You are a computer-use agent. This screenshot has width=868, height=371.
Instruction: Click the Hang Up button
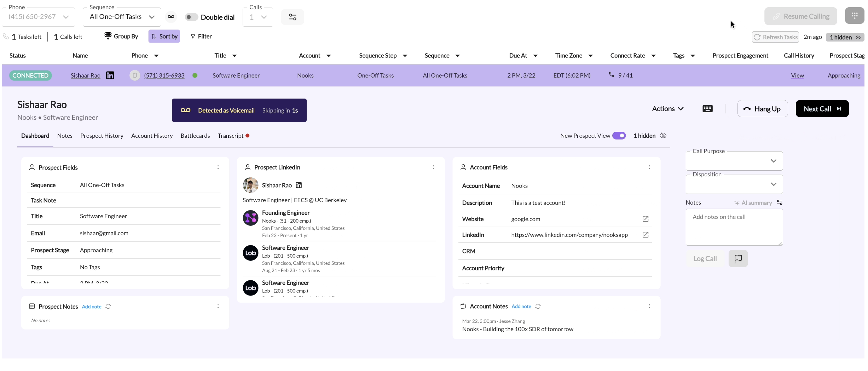pyautogui.click(x=762, y=109)
